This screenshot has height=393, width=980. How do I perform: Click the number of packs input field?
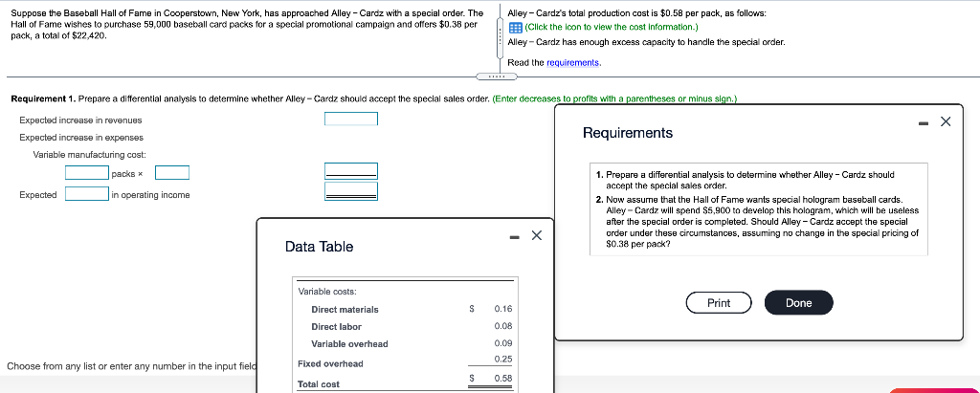coord(87,172)
